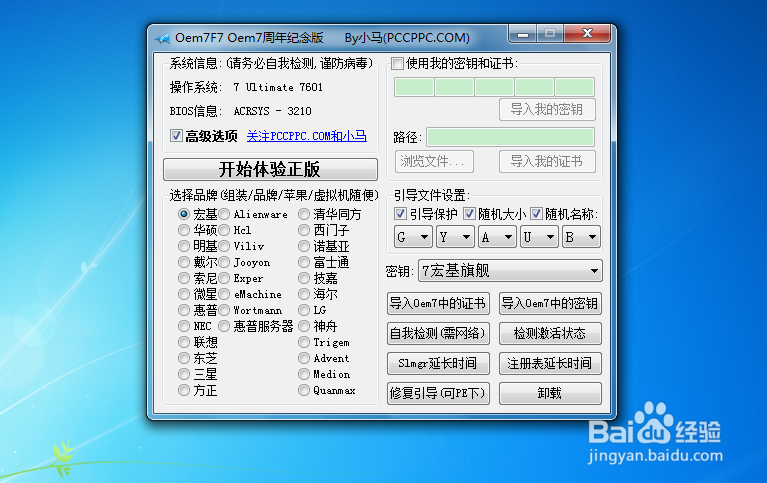Click the 检测激活状态 button
The height and width of the screenshot is (483, 767).
click(x=550, y=333)
